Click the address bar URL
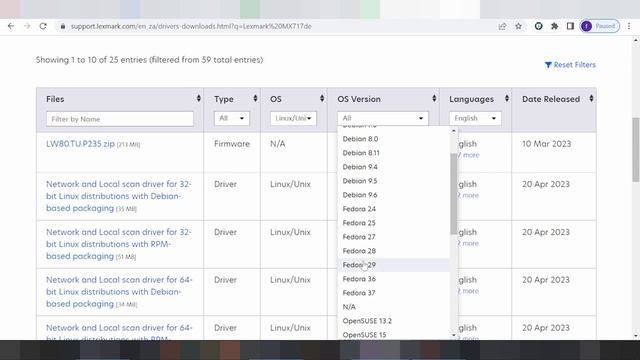 [191, 26]
